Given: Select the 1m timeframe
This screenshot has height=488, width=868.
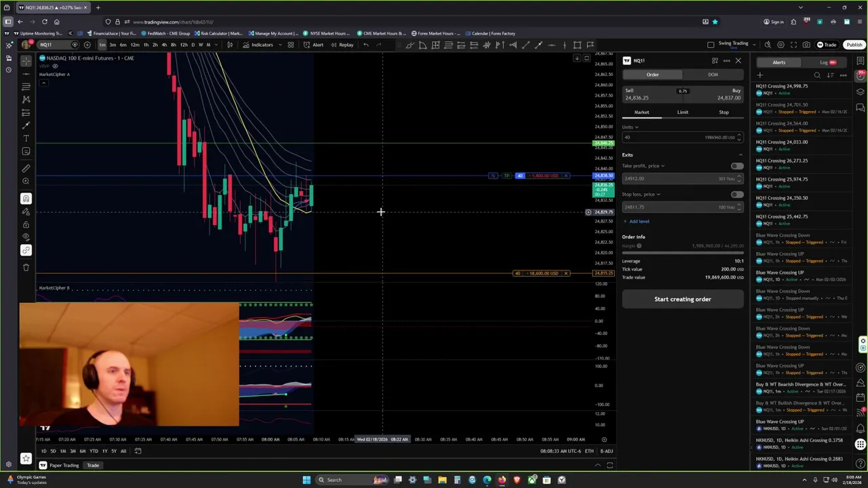Looking at the screenshot, I should 102,45.
